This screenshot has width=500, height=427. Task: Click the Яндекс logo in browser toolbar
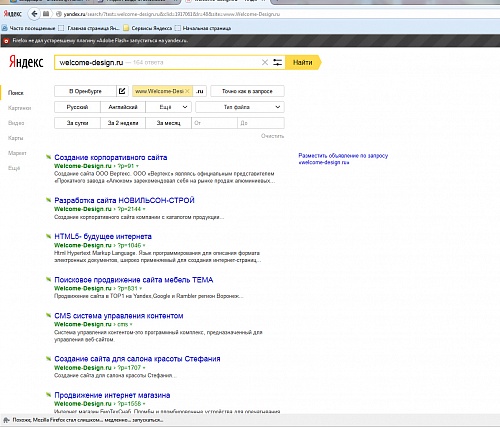[13, 14]
